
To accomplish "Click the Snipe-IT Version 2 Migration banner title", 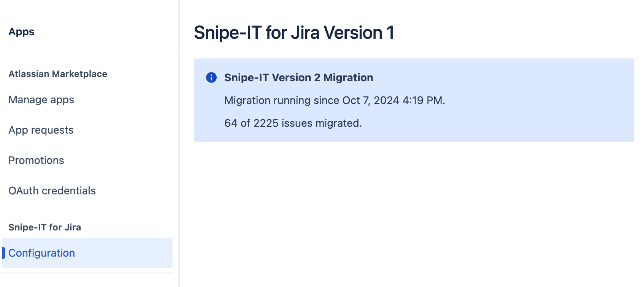I will coord(299,77).
